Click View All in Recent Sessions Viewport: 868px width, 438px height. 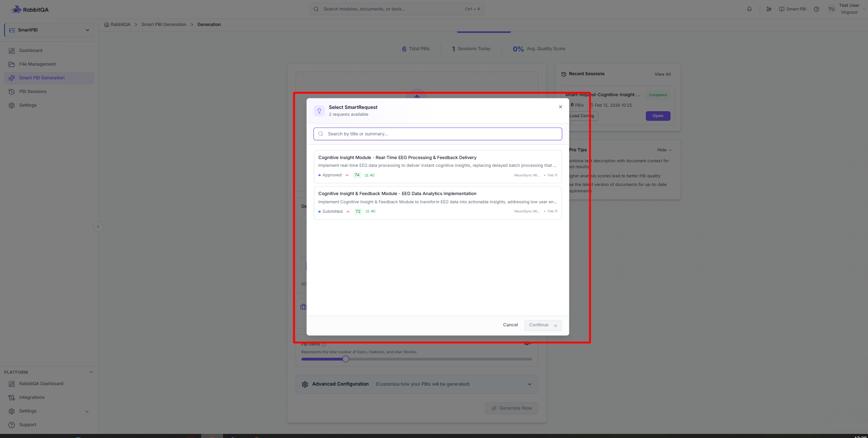(x=663, y=74)
